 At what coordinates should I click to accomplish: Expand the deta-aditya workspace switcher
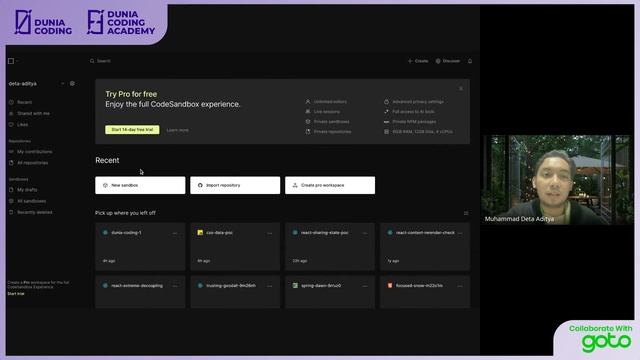tap(62, 83)
